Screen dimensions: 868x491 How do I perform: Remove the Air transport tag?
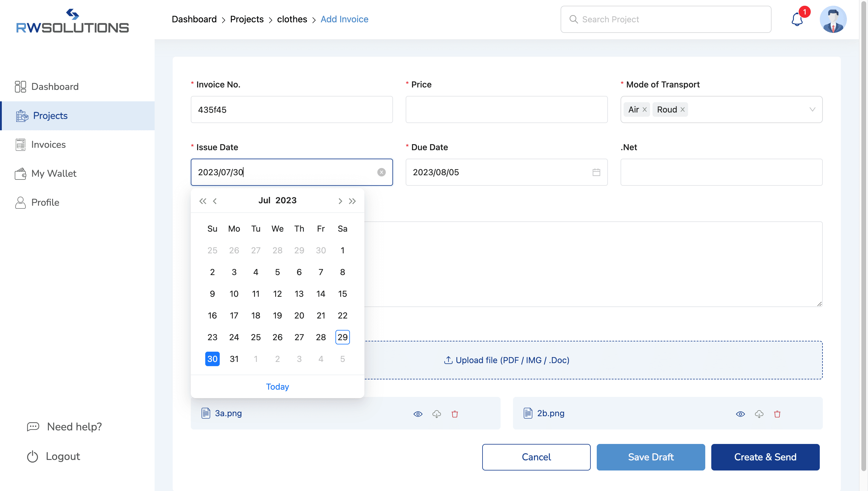pyautogui.click(x=644, y=109)
